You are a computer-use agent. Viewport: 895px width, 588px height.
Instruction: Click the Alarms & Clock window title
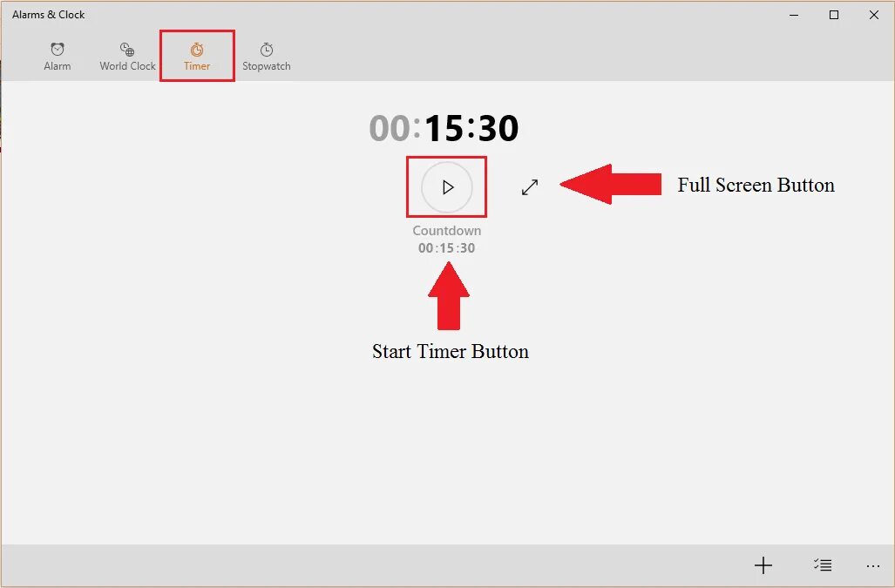coord(49,15)
